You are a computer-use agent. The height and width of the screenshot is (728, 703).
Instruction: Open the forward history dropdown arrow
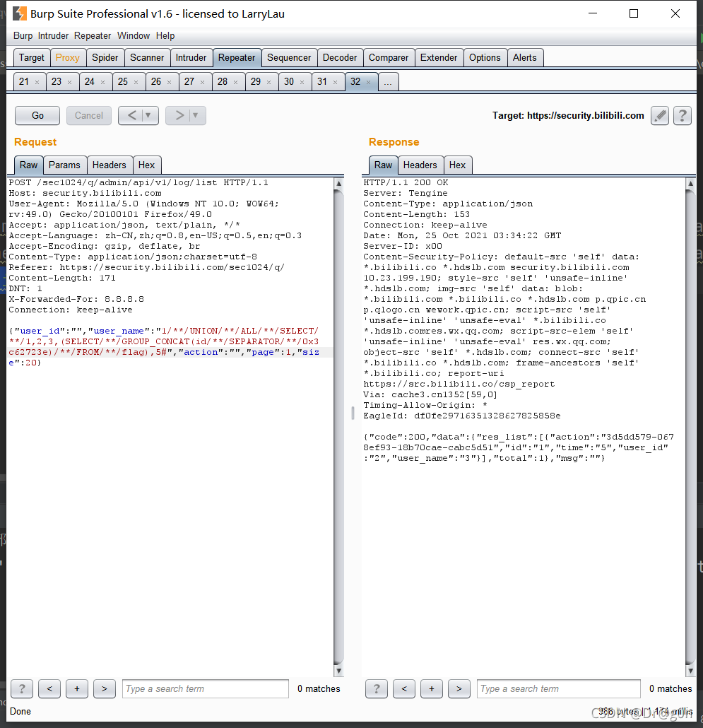coord(196,115)
